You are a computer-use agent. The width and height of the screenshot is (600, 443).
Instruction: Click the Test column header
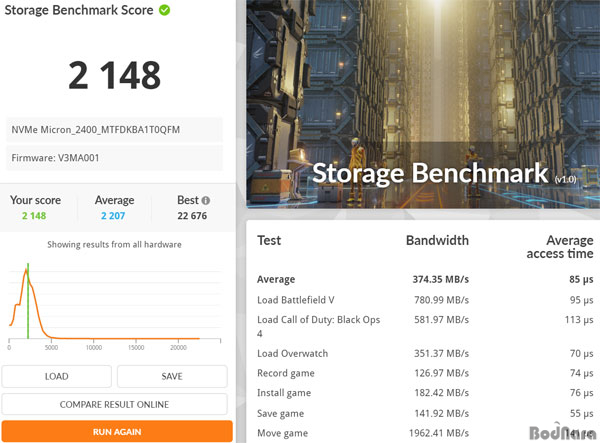[269, 240]
